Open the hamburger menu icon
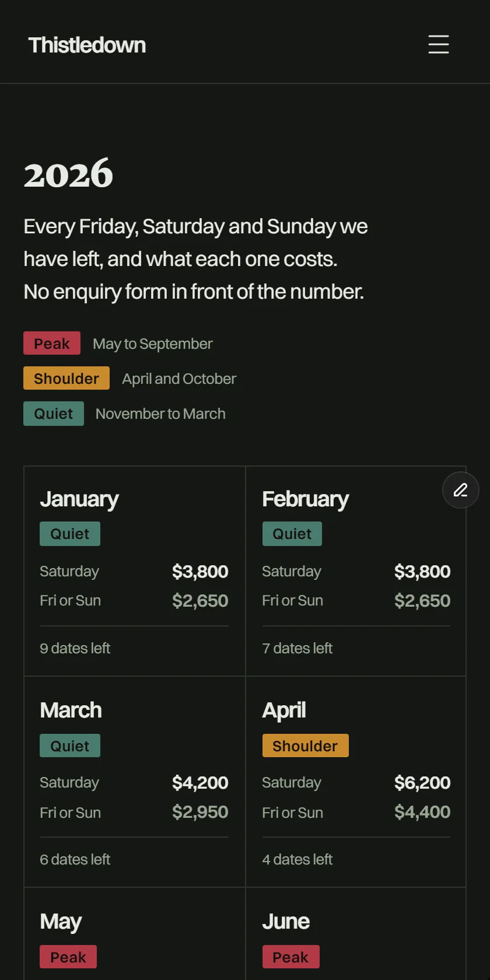This screenshot has width=490, height=980. pyautogui.click(x=439, y=44)
